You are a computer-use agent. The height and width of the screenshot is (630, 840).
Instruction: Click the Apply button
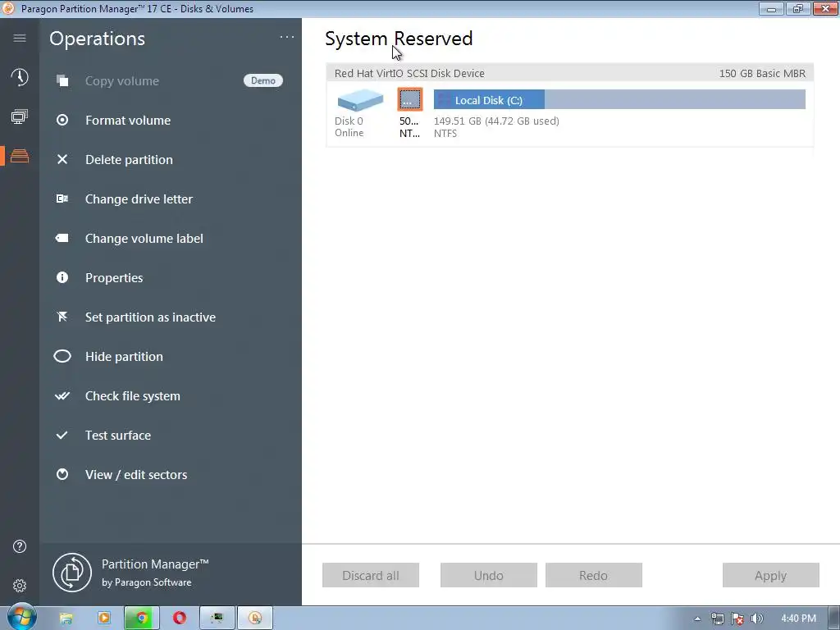[x=770, y=575]
